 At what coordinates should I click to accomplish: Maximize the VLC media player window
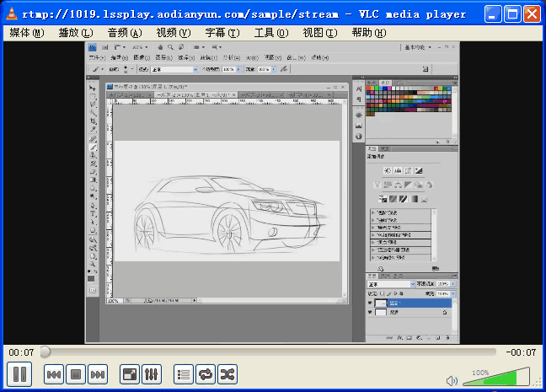512,14
